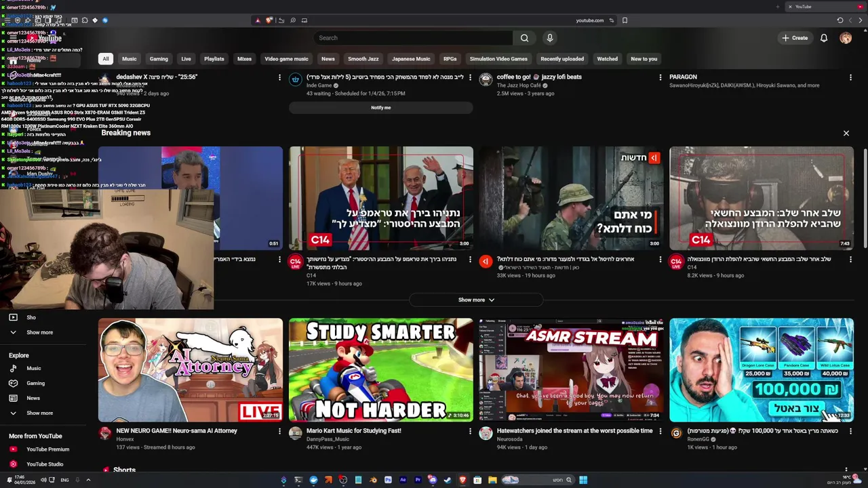Open Gaming in the Explore sidebar

(x=35, y=383)
